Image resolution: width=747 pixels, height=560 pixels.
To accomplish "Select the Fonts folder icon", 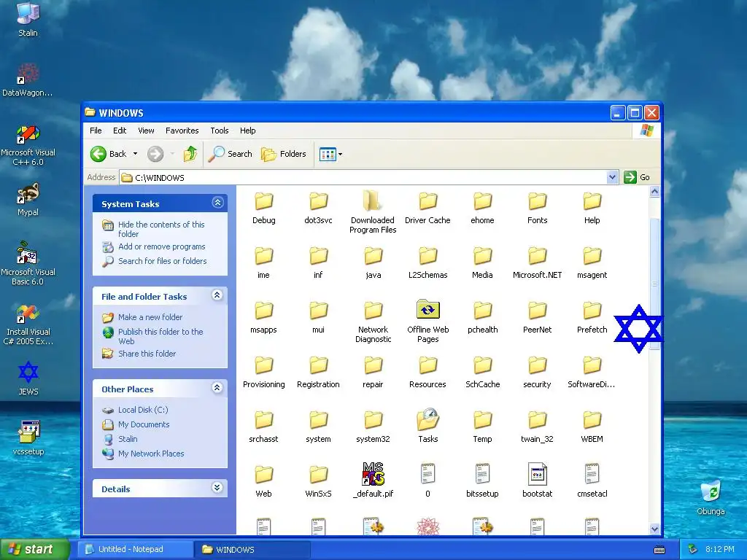I will pos(537,201).
